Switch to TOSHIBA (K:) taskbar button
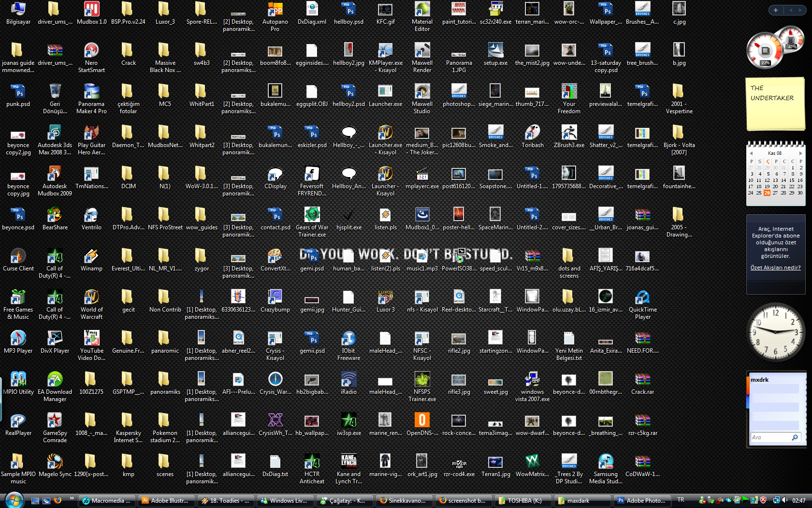The width and height of the screenshot is (812, 508). click(523, 501)
